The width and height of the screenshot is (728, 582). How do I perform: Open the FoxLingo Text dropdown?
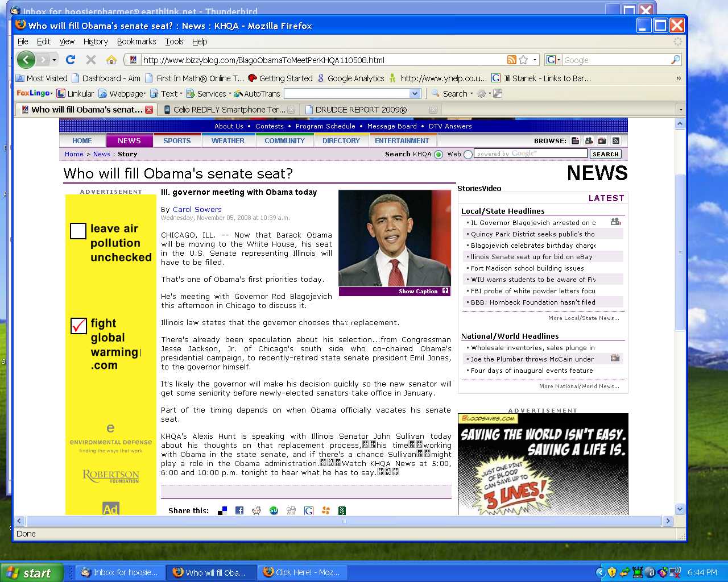166,94
